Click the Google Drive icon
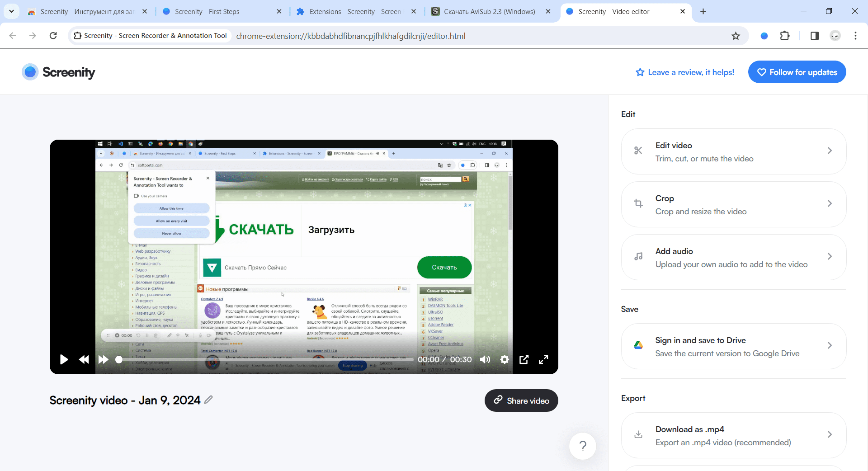Screen dimensions: 868x471 pyautogui.click(x=638, y=345)
